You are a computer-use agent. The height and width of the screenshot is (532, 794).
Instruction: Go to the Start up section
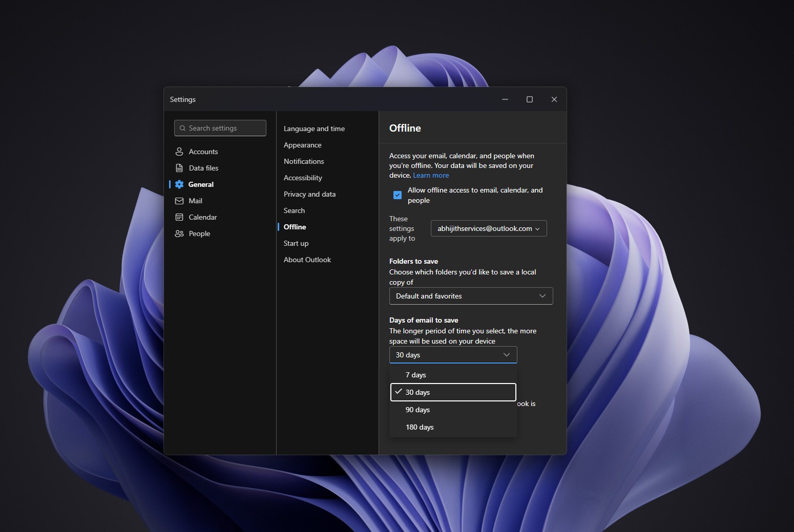tap(296, 243)
